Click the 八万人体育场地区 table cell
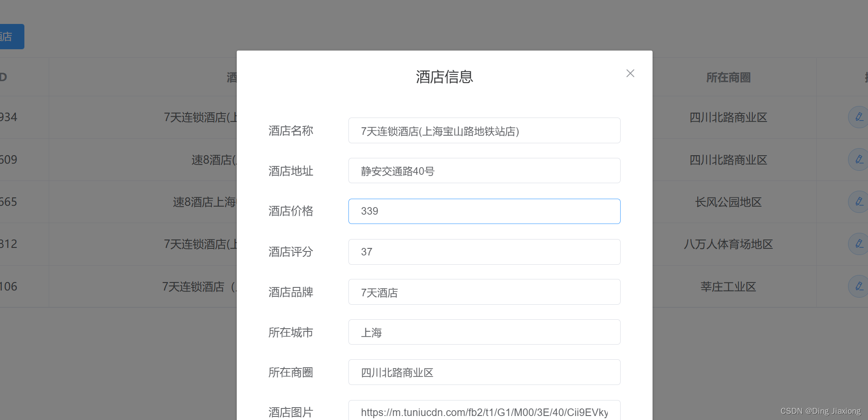This screenshot has height=420, width=868. [728, 244]
